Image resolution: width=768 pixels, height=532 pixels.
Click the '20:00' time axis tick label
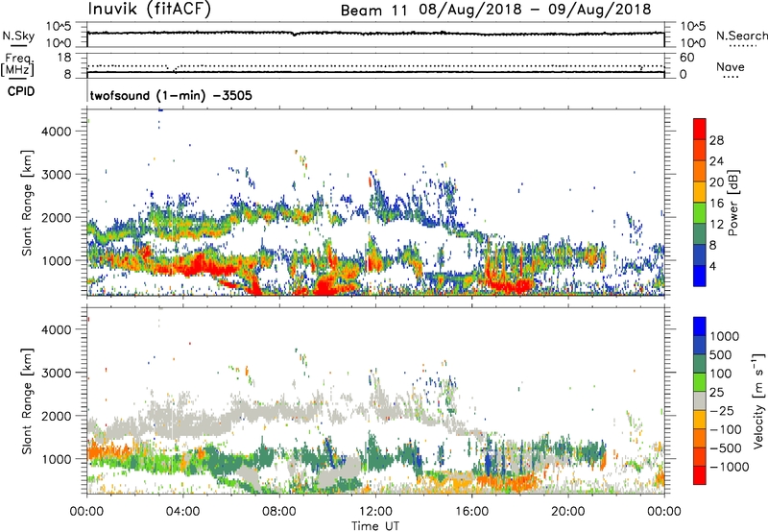click(x=567, y=512)
